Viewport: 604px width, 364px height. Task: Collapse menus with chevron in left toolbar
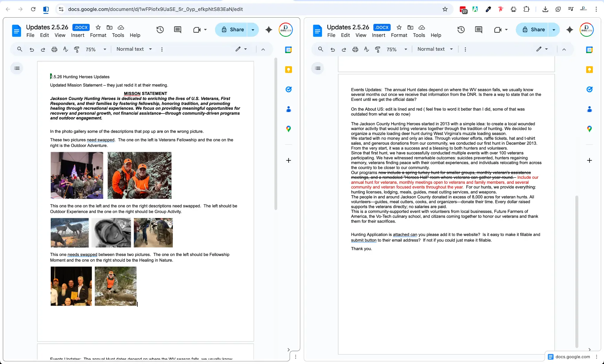point(263,49)
